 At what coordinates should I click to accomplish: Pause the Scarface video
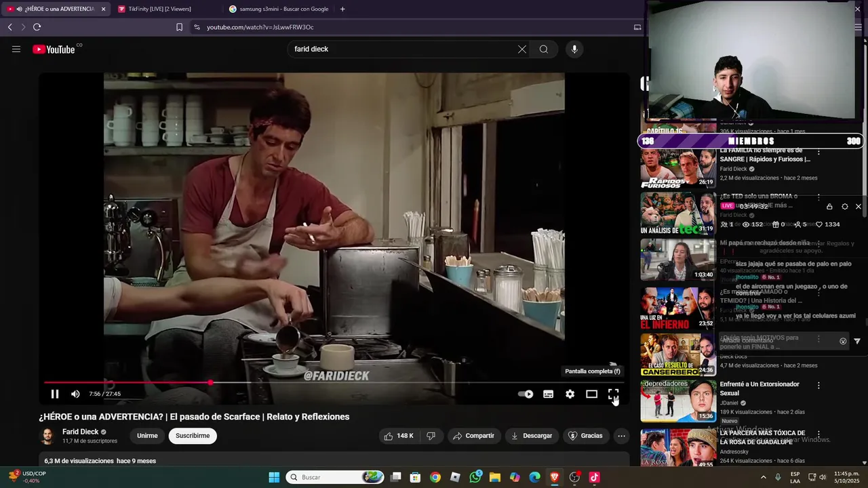click(55, 394)
